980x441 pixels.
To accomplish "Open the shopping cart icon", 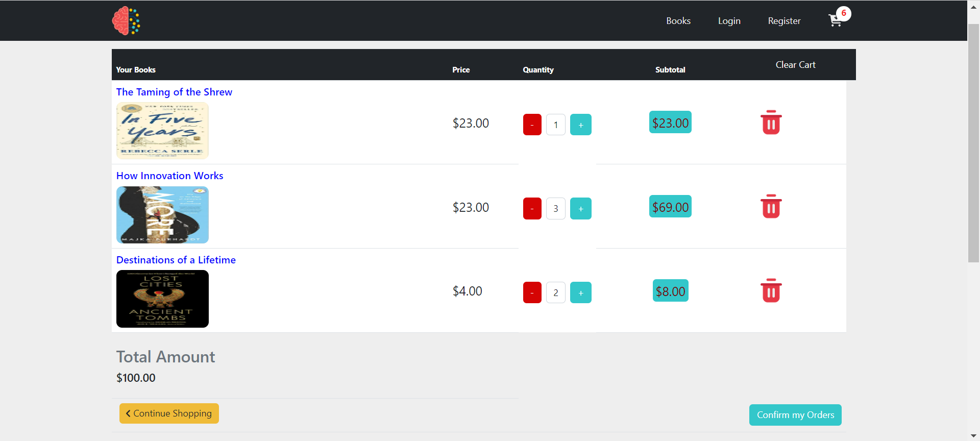I will [836, 20].
